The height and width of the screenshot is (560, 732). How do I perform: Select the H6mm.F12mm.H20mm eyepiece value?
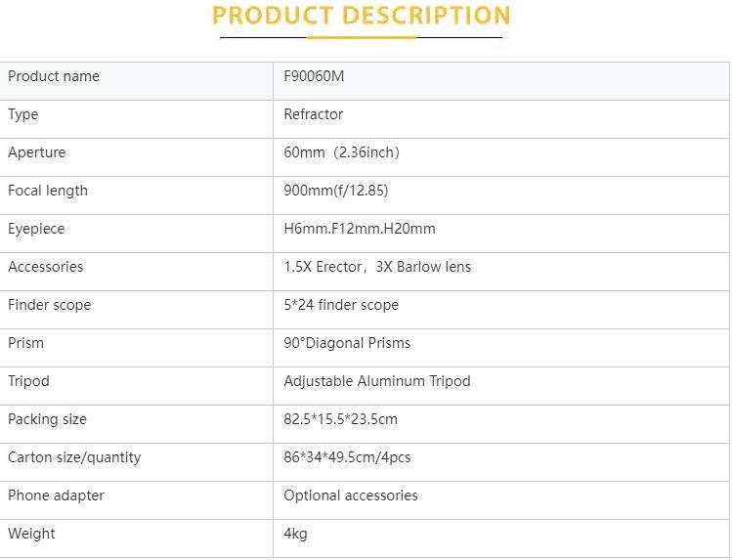pyautogui.click(x=360, y=229)
